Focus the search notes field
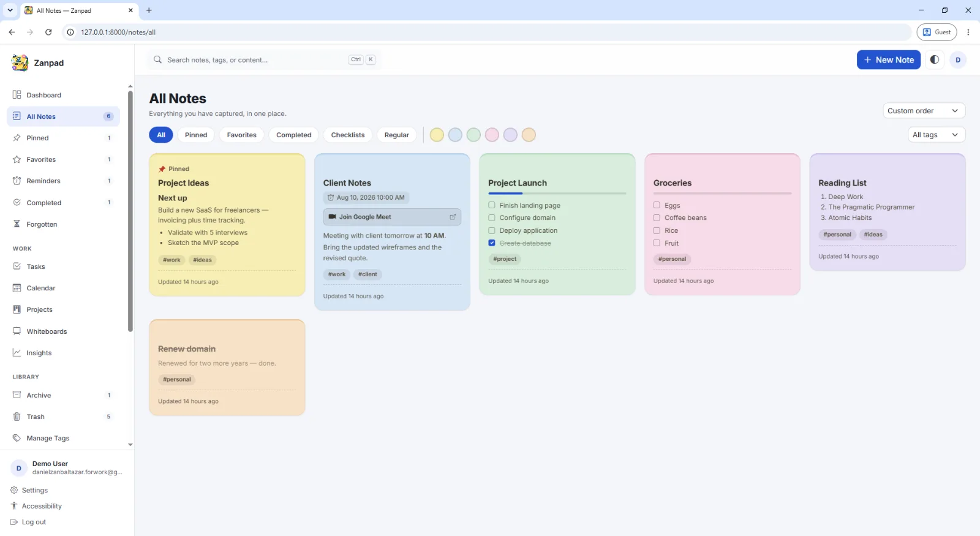980x536 pixels. [x=264, y=59]
